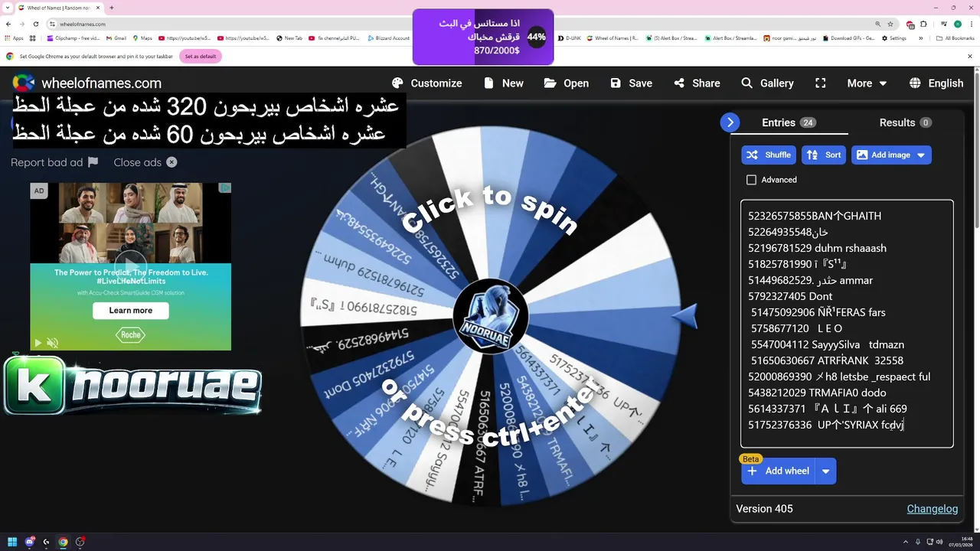Open the Chrome three-dot menu
This screenshot has width=980, height=551.
[x=972, y=24]
